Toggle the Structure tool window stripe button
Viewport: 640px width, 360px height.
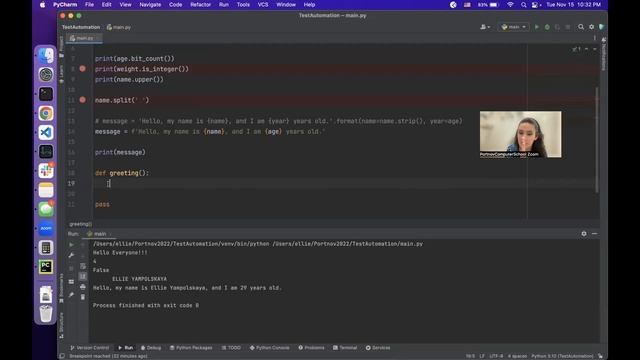(61, 325)
